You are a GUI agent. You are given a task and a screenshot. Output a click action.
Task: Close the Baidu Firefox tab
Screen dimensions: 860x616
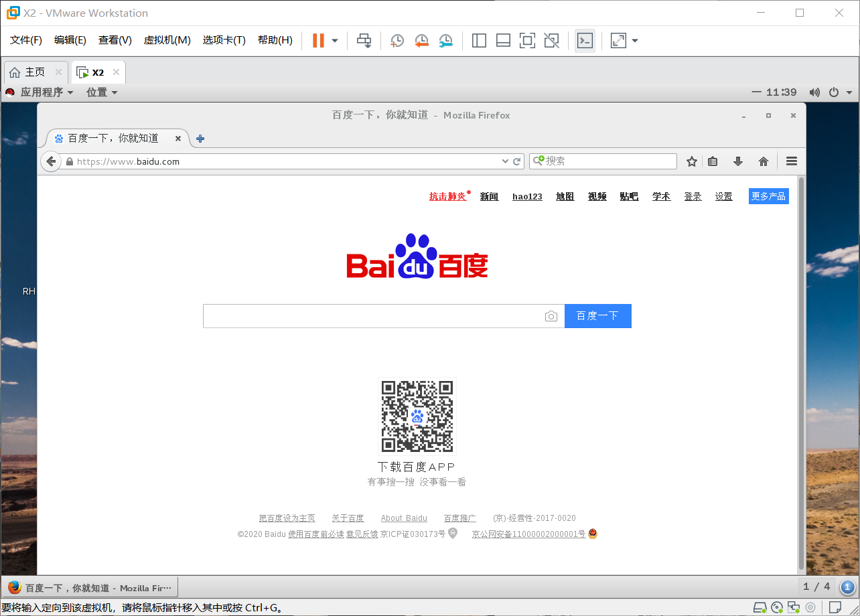(x=178, y=139)
